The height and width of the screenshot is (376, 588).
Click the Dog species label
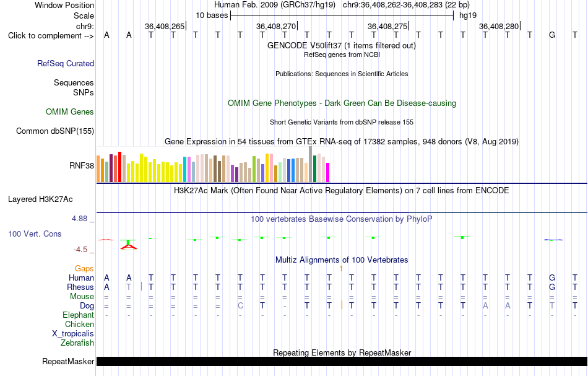point(87,306)
